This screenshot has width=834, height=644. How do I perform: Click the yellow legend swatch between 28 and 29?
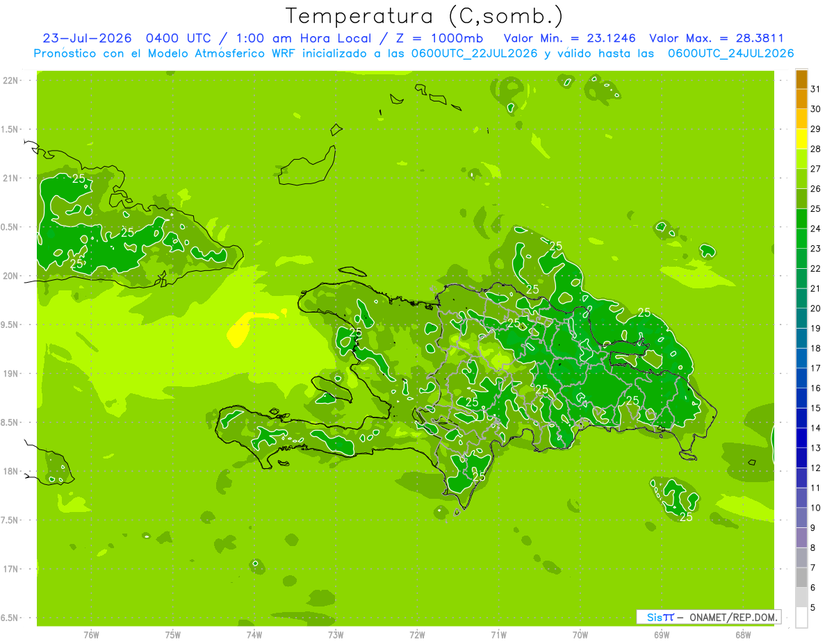[801, 139]
